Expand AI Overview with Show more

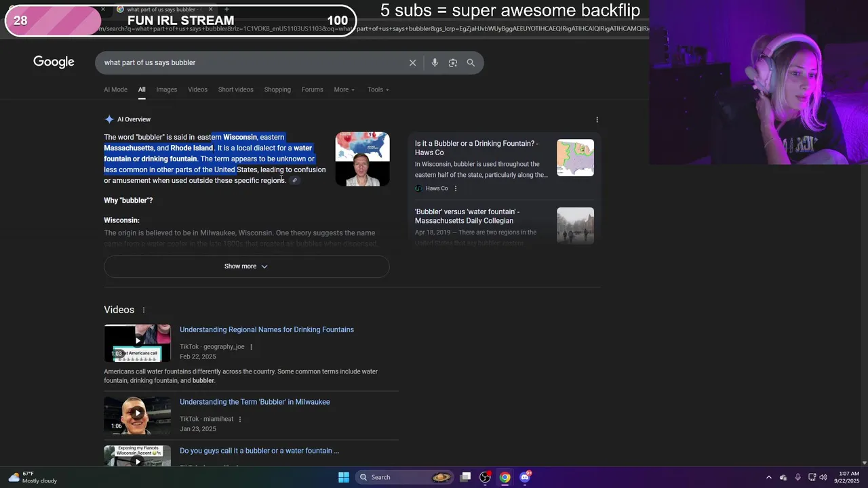[x=246, y=266]
